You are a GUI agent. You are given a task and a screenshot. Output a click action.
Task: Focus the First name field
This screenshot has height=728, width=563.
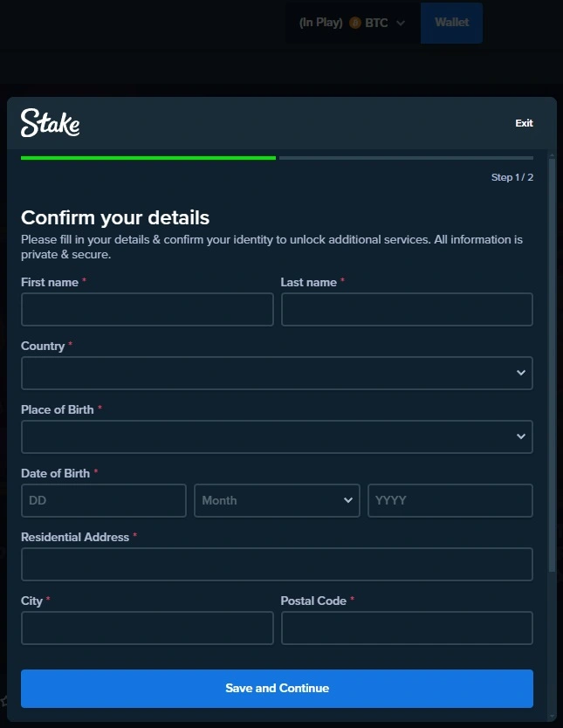click(148, 309)
